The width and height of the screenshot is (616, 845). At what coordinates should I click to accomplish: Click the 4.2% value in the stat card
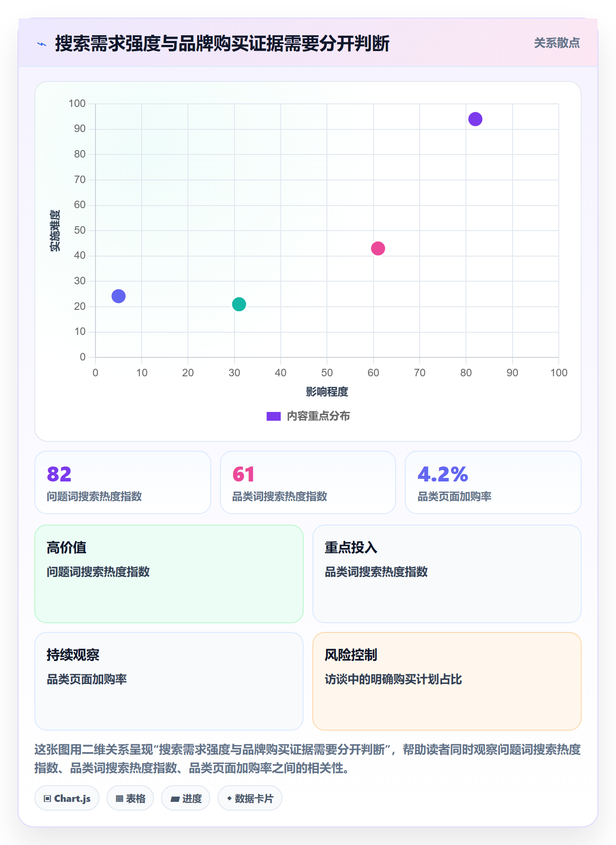pos(443,474)
